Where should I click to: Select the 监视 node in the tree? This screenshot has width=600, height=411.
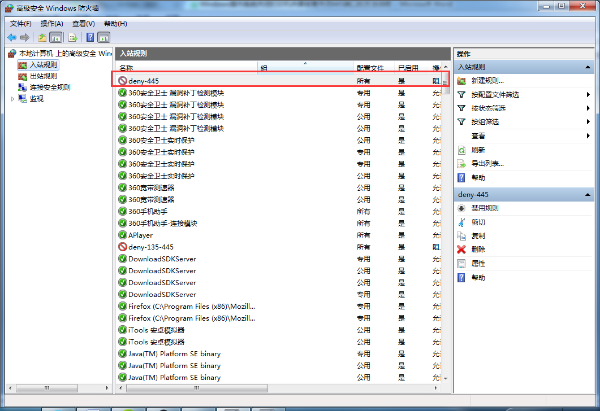pos(37,99)
